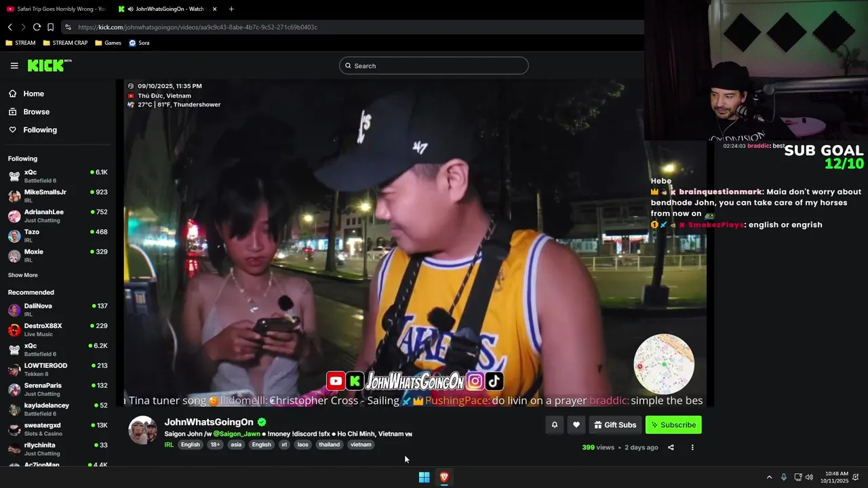Viewport: 868px width, 488px height.
Task: Click the asia tag
Action: click(235, 445)
